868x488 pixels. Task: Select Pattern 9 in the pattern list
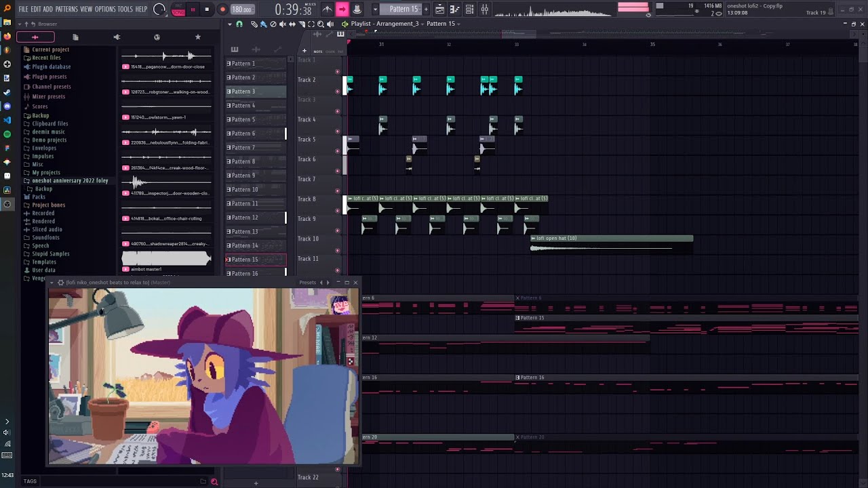(256, 176)
